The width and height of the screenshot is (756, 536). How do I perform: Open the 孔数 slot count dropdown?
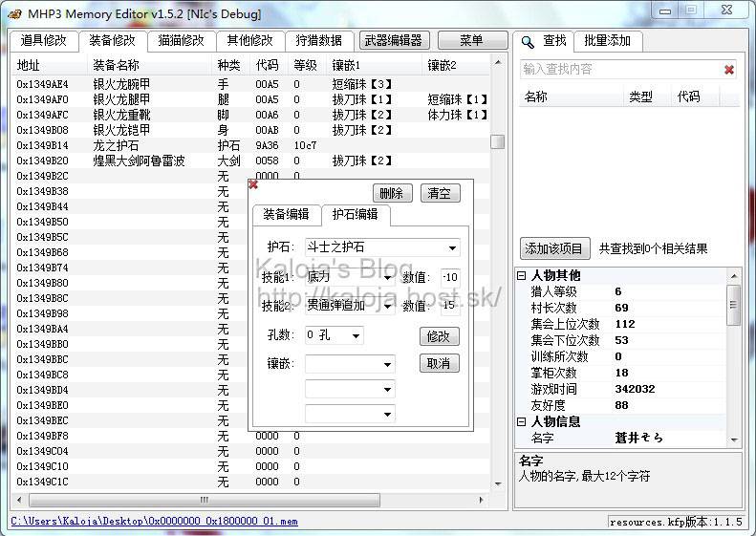[356, 336]
